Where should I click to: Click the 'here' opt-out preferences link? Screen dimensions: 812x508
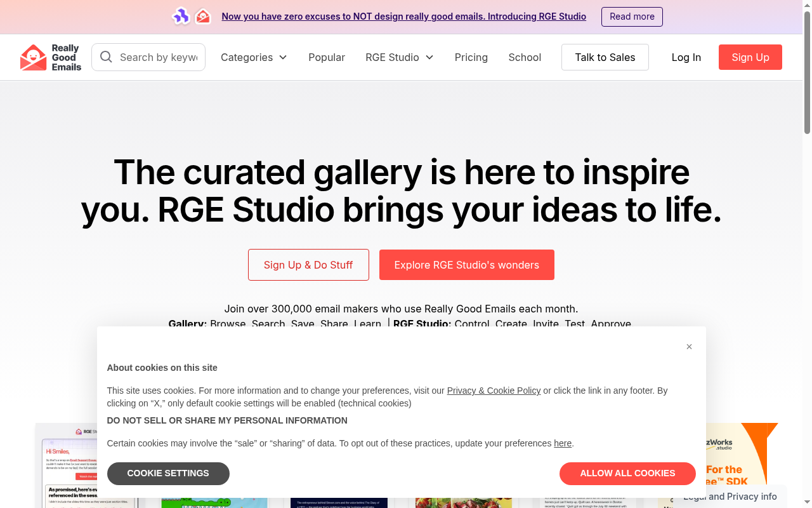(x=563, y=443)
